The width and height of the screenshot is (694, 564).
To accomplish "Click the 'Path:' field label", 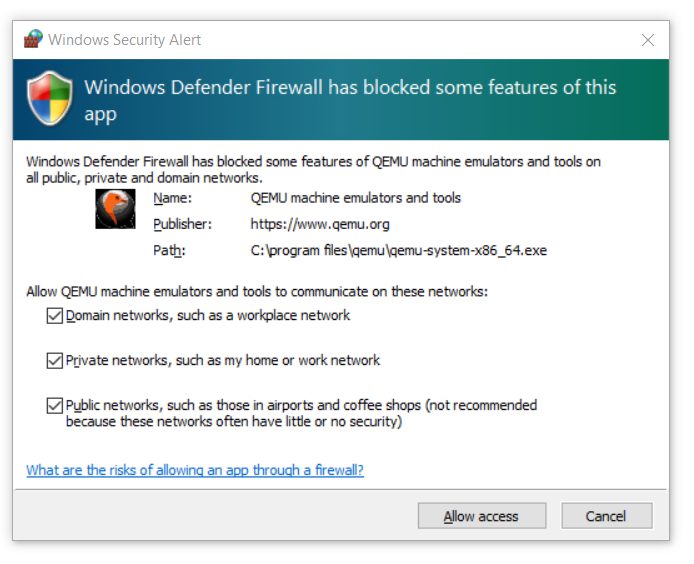I will [169, 250].
